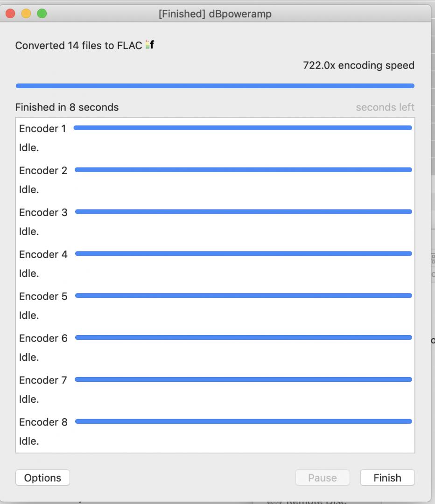Click the "[Finished] dBpoweramp" window title
The width and height of the screenshot is (435, 504).
(x=215, y=14)
